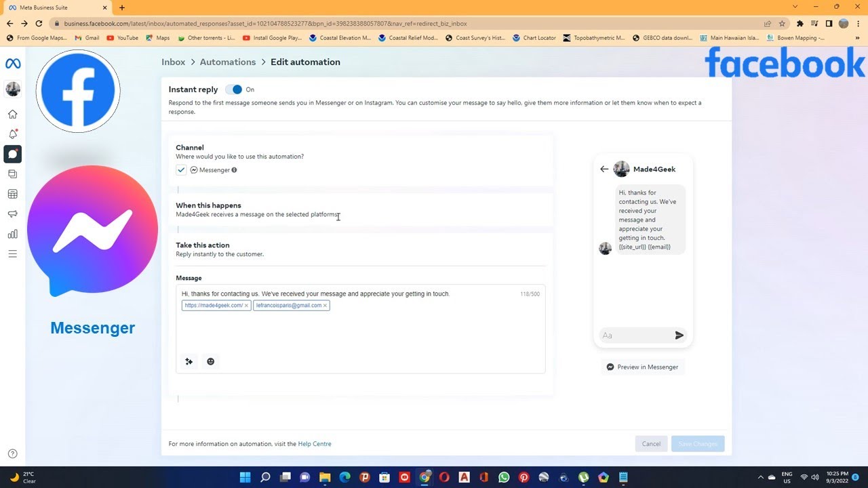Open Home in the left sidebar
This screenshot has height=488, width=868.
tap(12, 114)
